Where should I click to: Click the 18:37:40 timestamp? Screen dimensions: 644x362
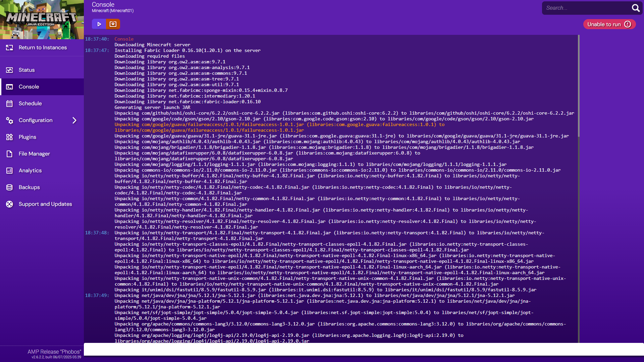[x=97, y=39]
